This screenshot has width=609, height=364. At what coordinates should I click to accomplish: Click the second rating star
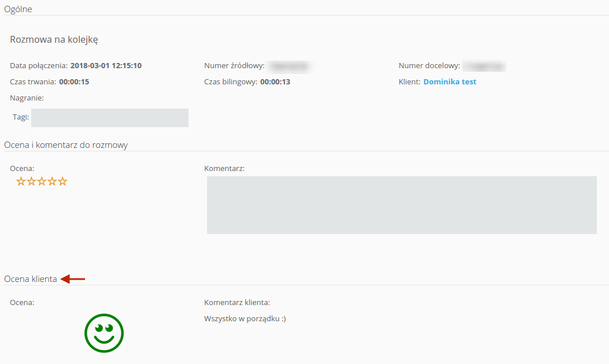tap(31, 181)
